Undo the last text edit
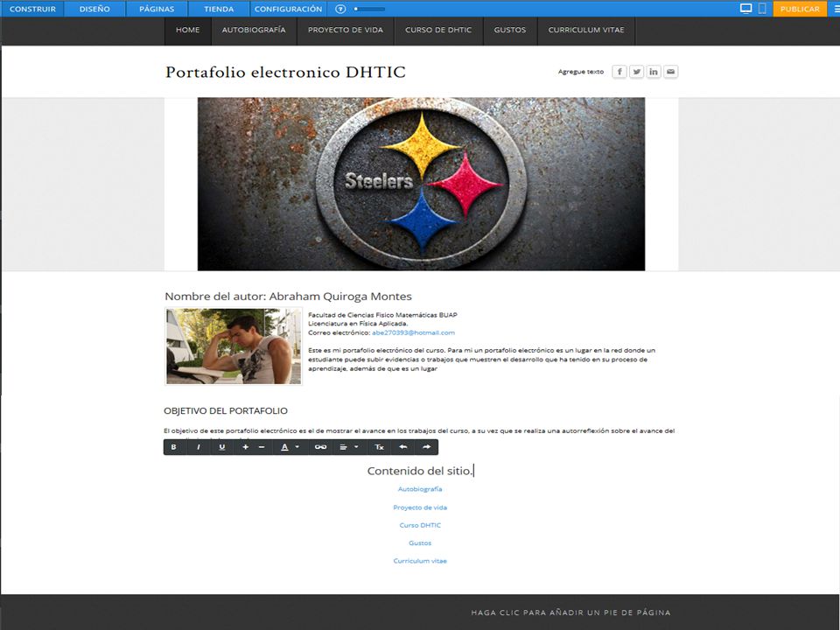This screenshot has height=630, width=840. (x=402, y=447)
